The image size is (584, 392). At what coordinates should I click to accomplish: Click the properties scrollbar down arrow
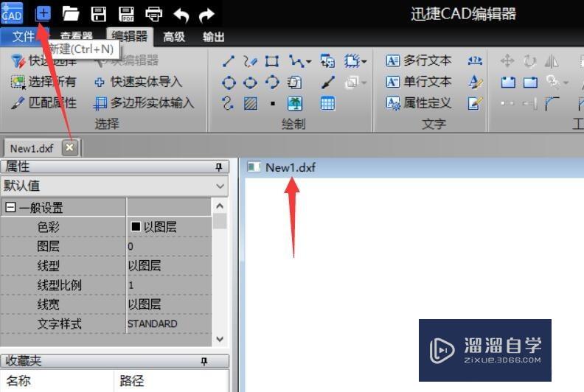220,339
